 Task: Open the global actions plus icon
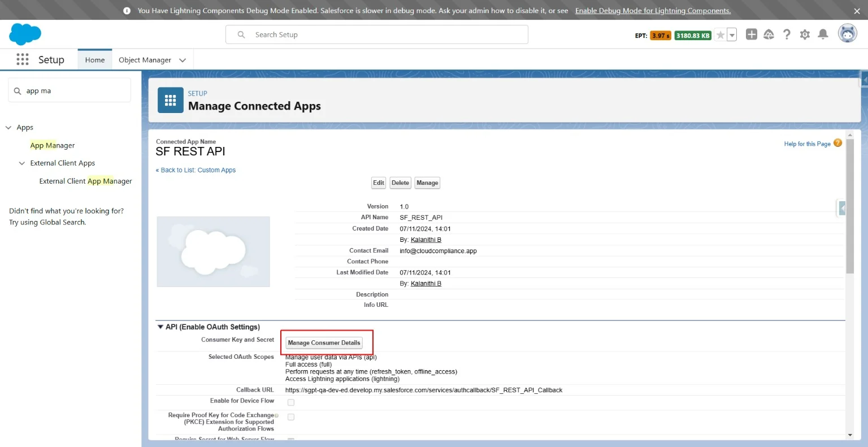(x=751, y=34)
